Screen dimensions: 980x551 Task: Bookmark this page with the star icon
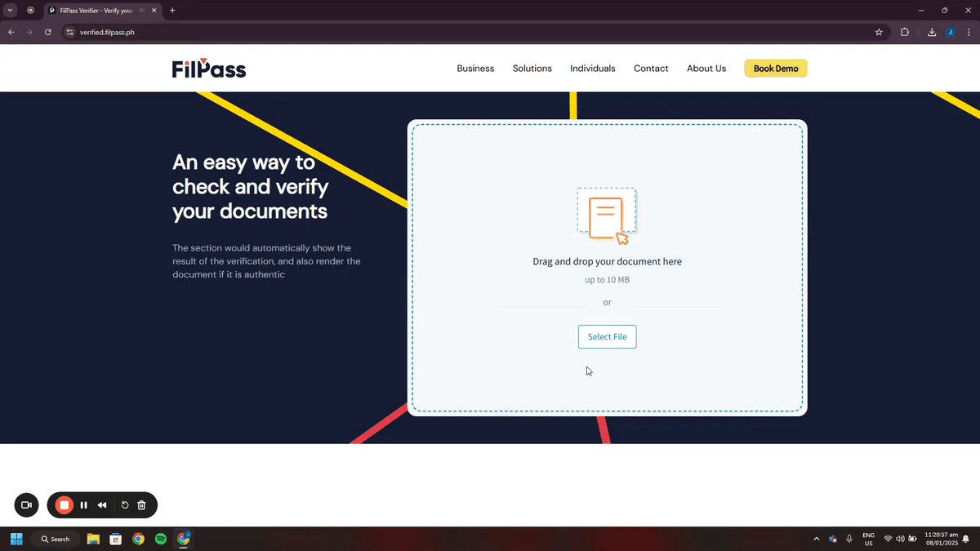879,32
